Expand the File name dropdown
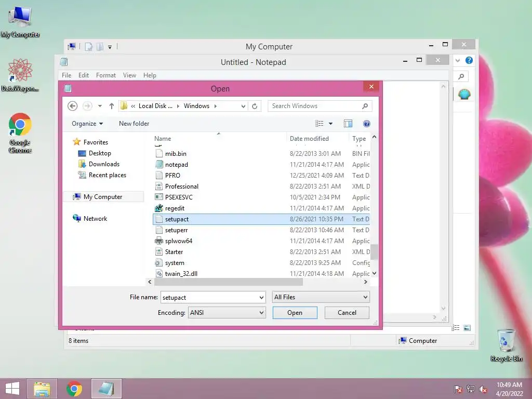 click(261, 297)
